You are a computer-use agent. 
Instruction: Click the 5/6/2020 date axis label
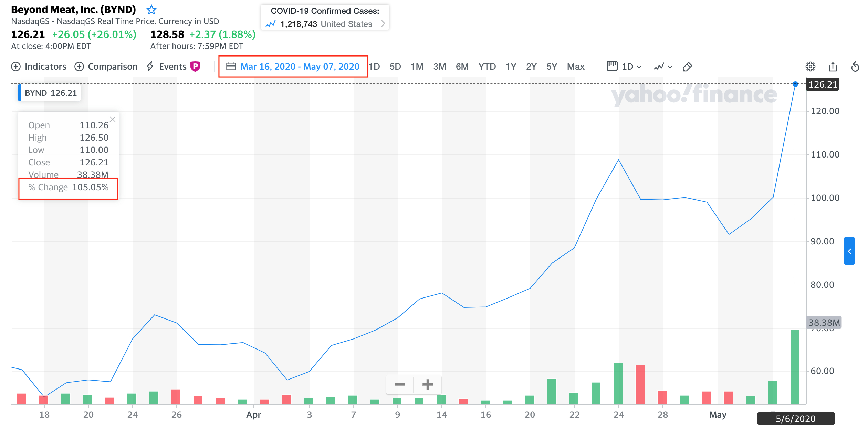click(x=796, y=418)
